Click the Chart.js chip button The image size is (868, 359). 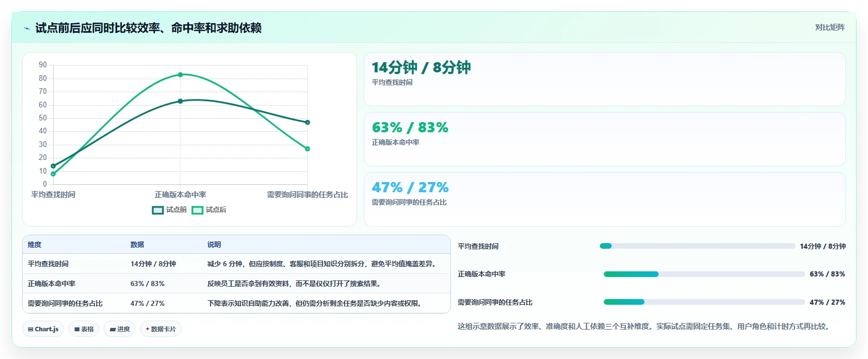pos(43,329)
